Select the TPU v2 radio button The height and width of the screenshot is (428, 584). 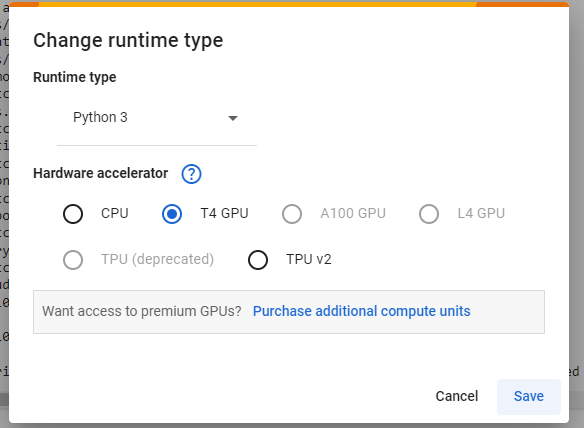[x=258, y=260]
